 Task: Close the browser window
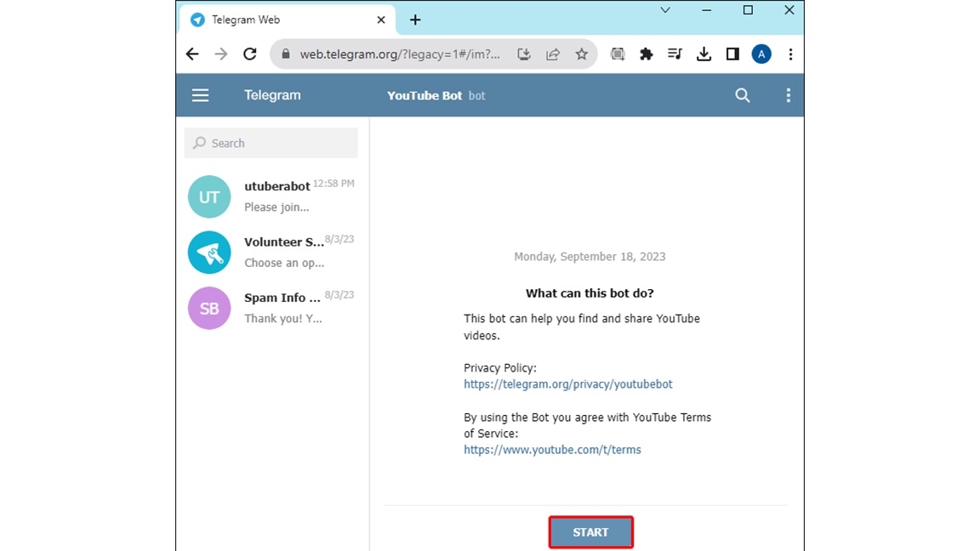pos(789,10)
